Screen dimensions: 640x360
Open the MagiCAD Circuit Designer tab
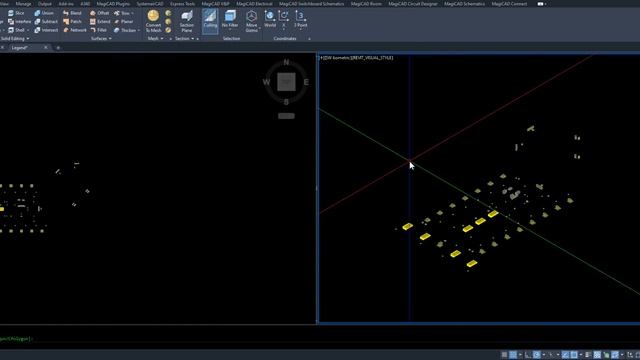coord(412,4)
